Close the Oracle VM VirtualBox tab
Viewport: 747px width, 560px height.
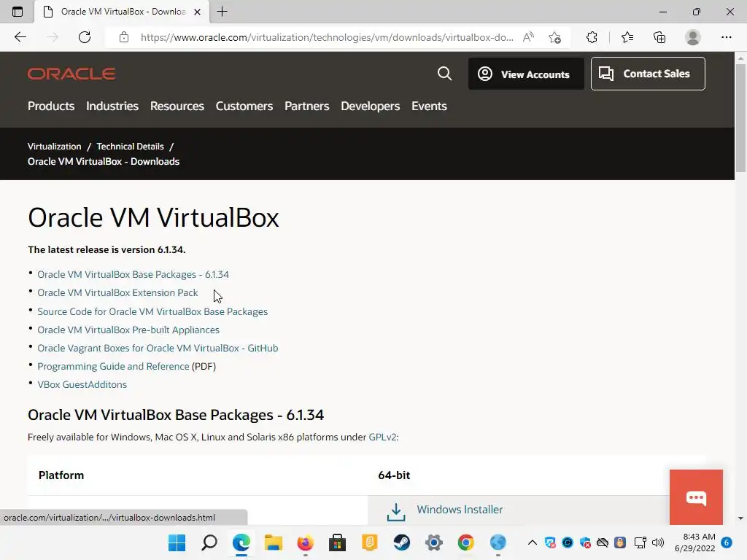(x=197, y=12)
